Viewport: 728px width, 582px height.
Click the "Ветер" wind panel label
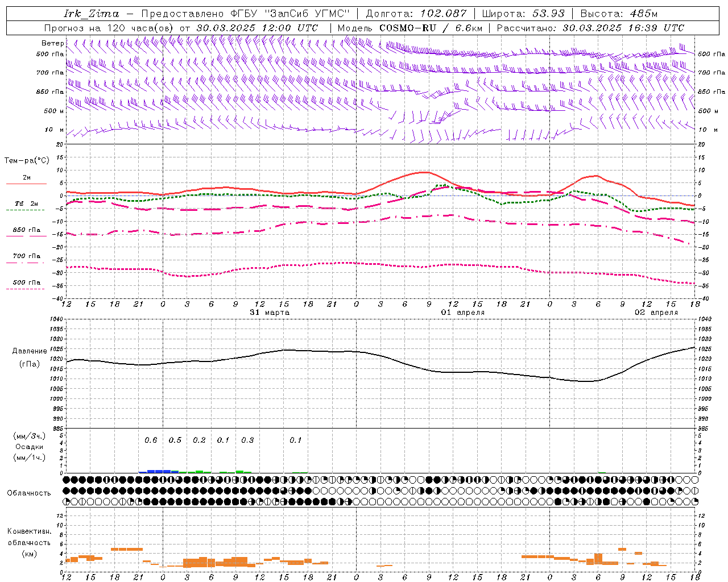pyautogui.click(x=52, y=43)
